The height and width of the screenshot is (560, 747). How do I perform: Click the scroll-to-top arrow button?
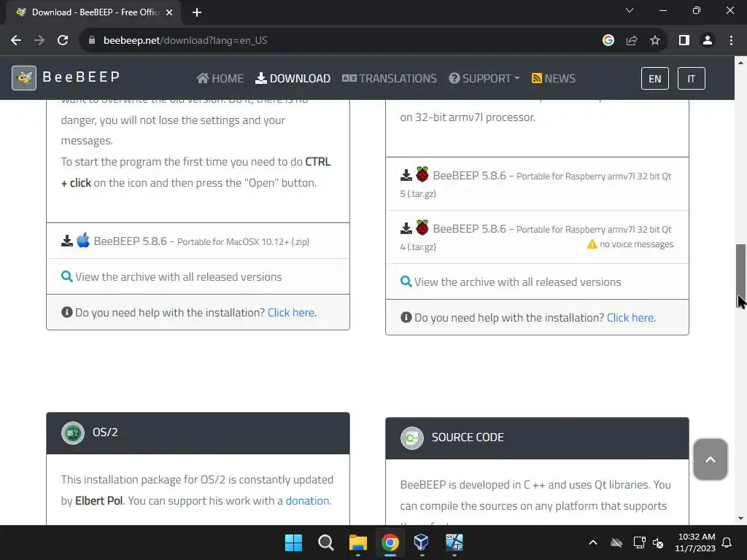711,459
